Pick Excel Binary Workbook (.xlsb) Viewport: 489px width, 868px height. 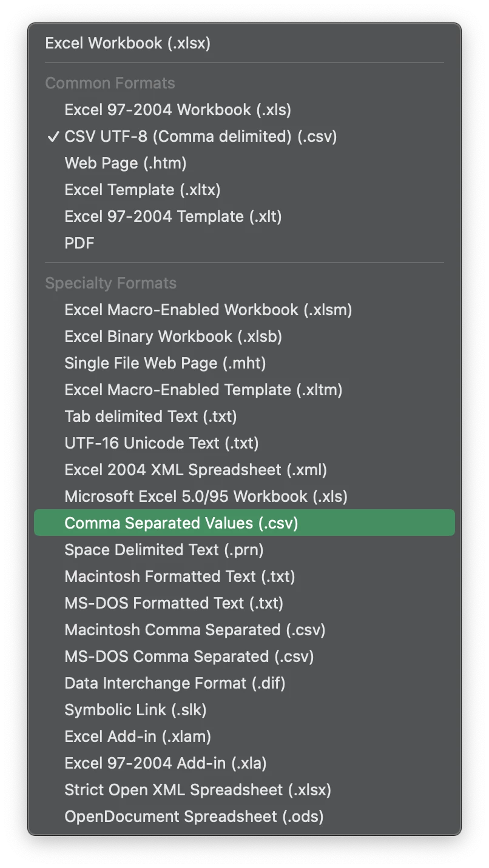244,336
